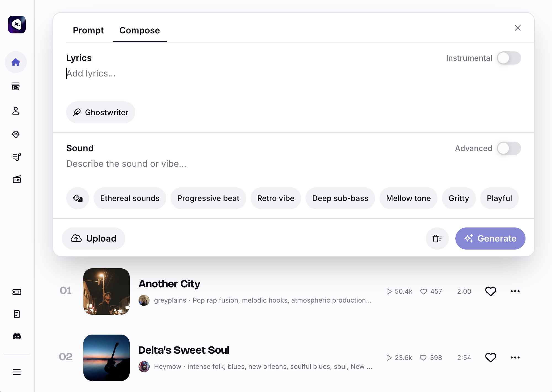Switch to the Compose tab
The height and width of the screenshot is (392, 552).
click(x=139, y=30)
